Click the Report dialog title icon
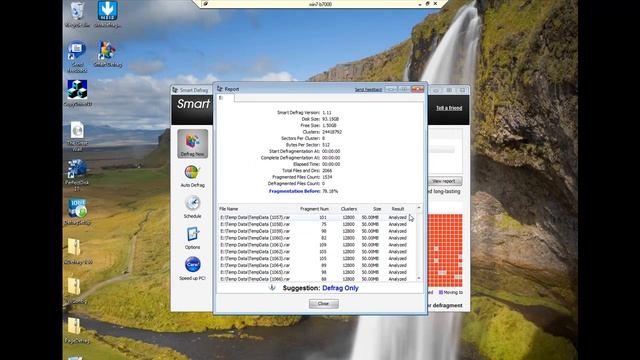 tap(220, 89)
